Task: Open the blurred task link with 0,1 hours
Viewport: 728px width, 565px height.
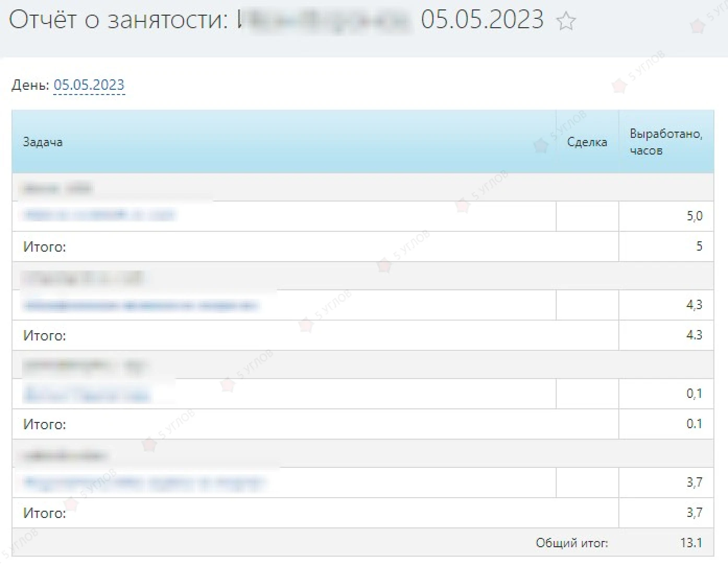Action: coord(86,394)
